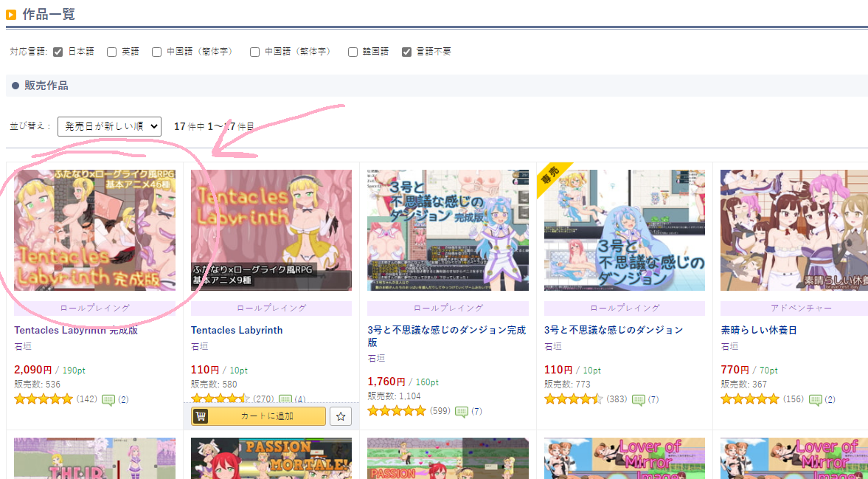This screenshot has height=479, width=868.
Task: Click the 販売作品 section heading
Action: click(x=46, y=86)
